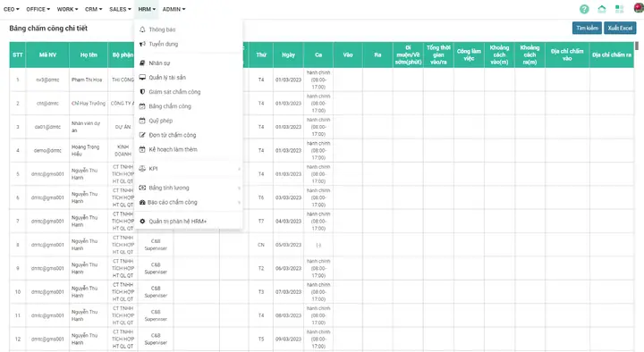Screen dimensions: 644x352
Task: Click the Địa chỉ chấm vào column header
Action: point(567,54)
